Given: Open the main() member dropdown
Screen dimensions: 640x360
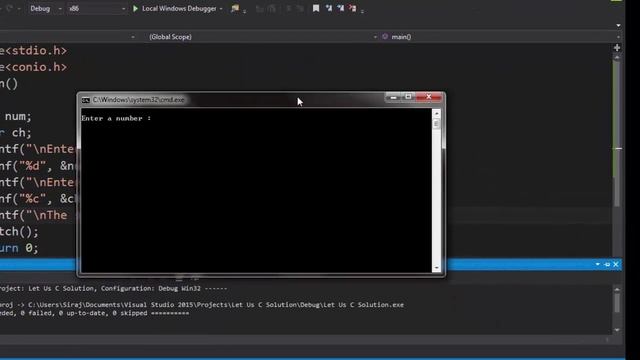Looking at the screenshot, I should pyautogui.click(x=501, y=37).
